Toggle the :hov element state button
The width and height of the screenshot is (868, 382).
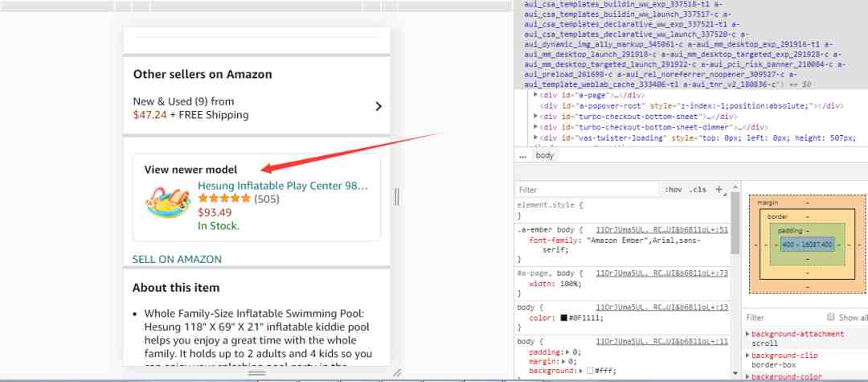pos(674,190)
